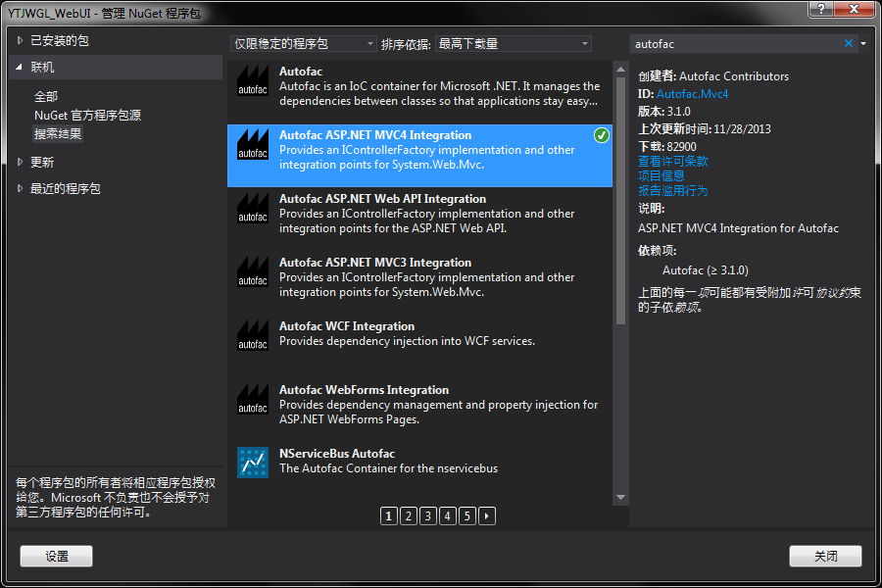The height and width of the screenshot is (588, 882).
Task: Open the 报告滥用行为 link
Action: (672, 190)
